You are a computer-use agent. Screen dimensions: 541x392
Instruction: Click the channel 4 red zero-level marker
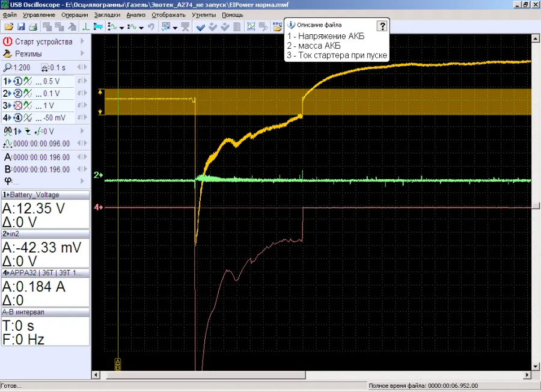(x=99, y=207)
